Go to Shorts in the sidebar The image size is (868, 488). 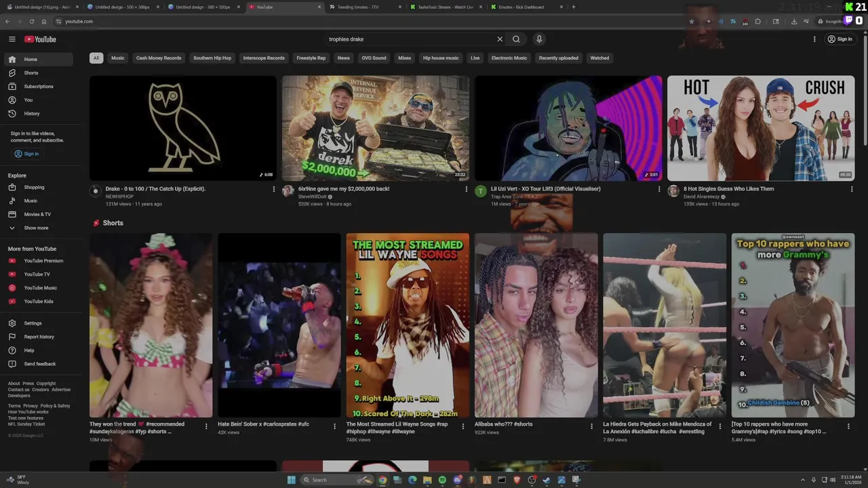pos(39,73)
